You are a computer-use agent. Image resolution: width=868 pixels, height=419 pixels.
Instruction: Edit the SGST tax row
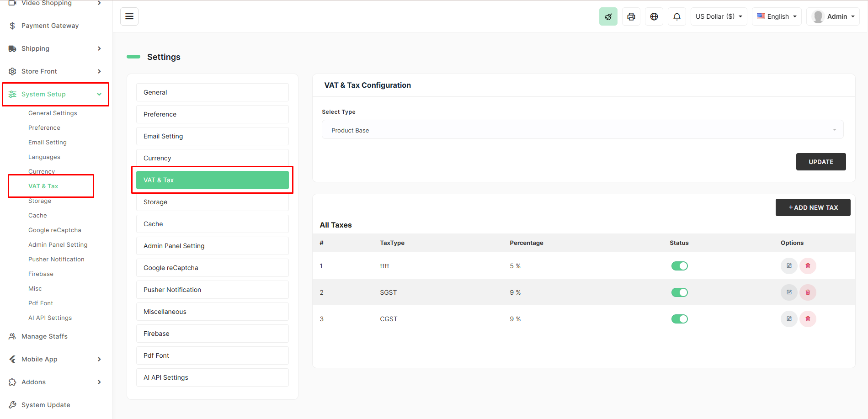[788, 292]
